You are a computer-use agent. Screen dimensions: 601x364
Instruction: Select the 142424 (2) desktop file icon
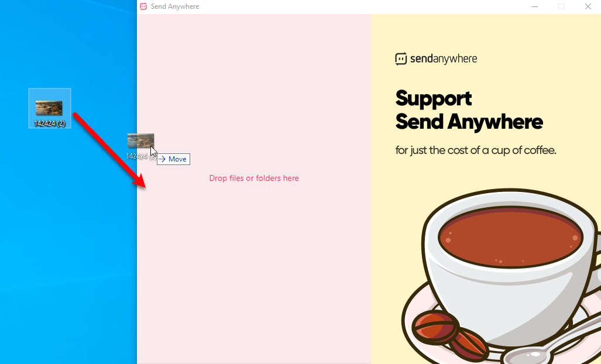coord(49,108)
